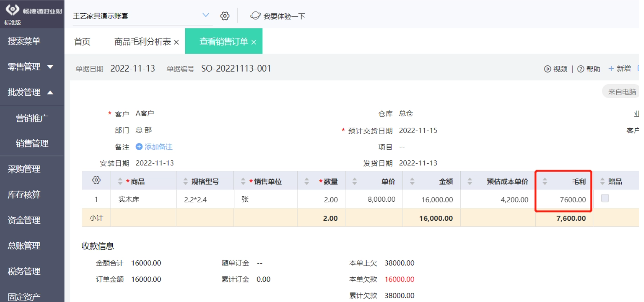Tick the 赠品 checkbox for 实木床 row
The width and height of the screenshot is (644, 302).
coord(605,198)
